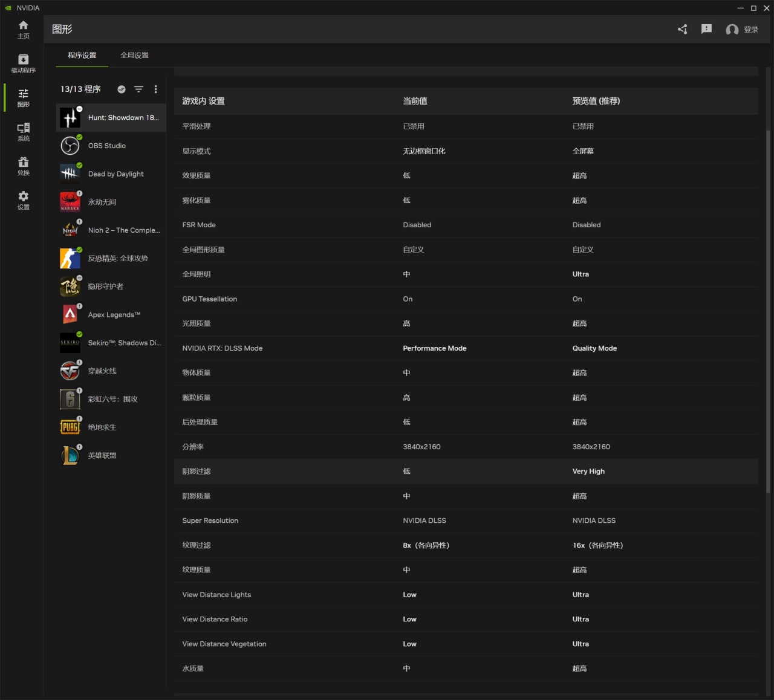Viewport: 774px width, 700px height.
Task: Select the 穿越火线 CrossFire icon
Action: click(70, 371)
